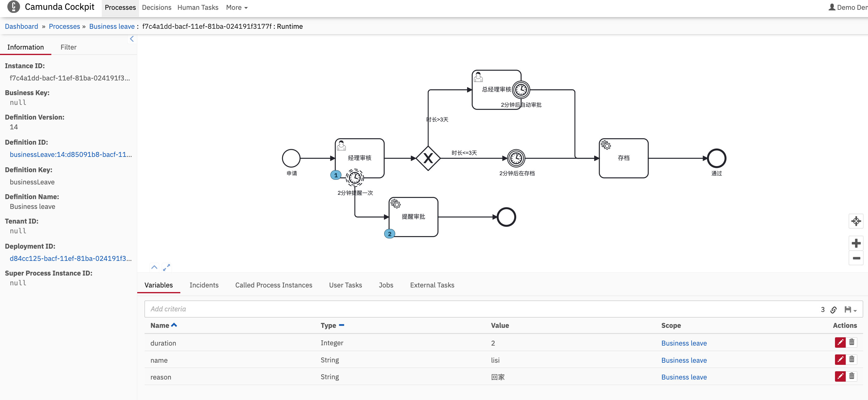Copy the search link with chain icon
Image resolution: width=868 pixels, height=400 pixels.
tap(834, 309)
